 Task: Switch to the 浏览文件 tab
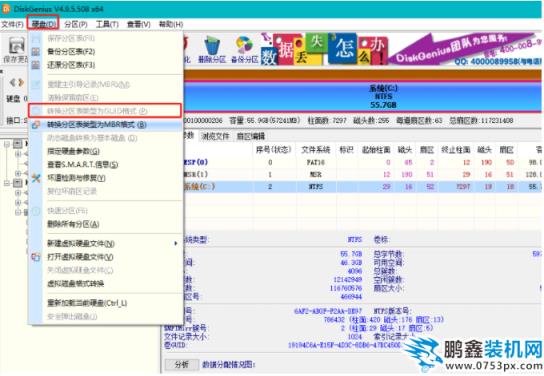(215, 136)
